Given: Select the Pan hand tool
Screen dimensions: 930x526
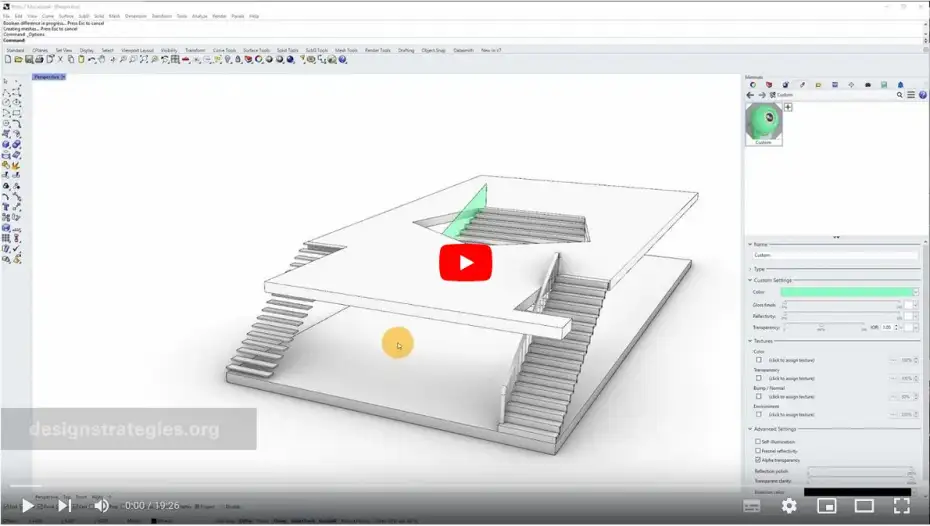Looking at the screenshot, I should pyautogui.click(x=102, y=59).
